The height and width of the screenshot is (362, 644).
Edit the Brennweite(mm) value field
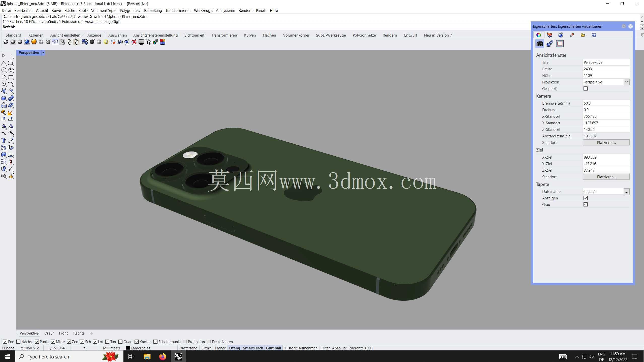click(x=606, y=103)
